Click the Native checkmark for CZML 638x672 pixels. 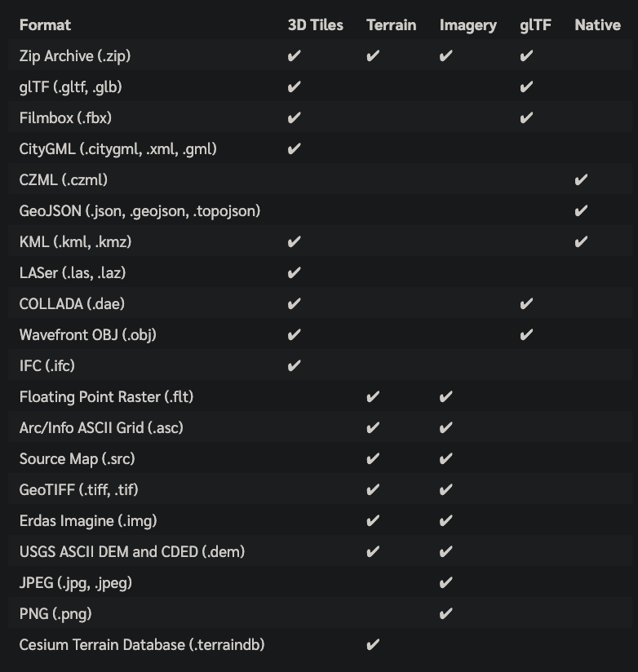581,180
